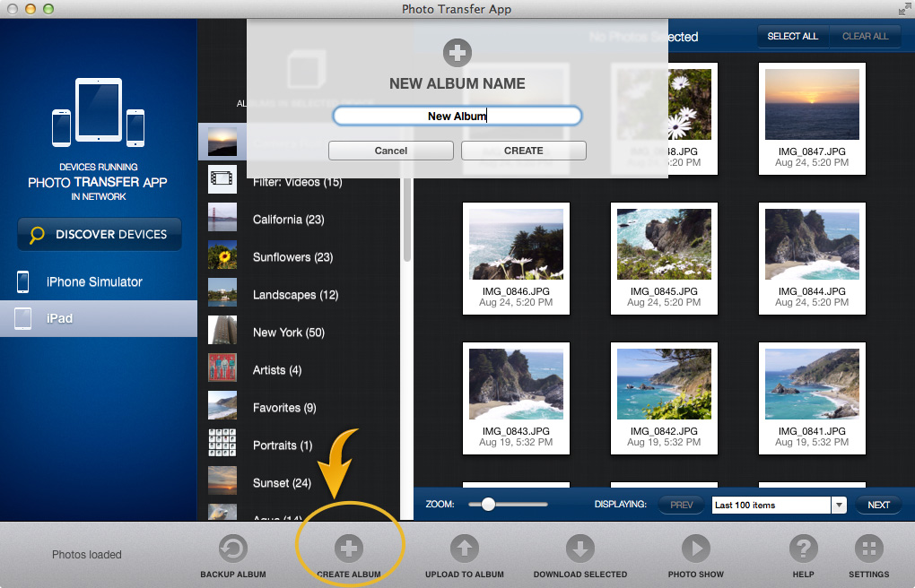Select the iPad device in sidebar

tap(99, 318)
